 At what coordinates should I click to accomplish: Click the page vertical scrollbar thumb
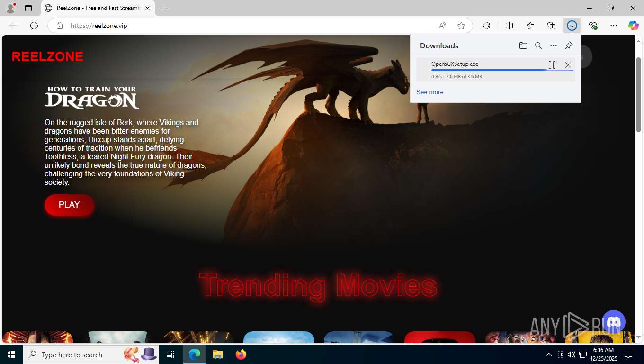[638, 94]
